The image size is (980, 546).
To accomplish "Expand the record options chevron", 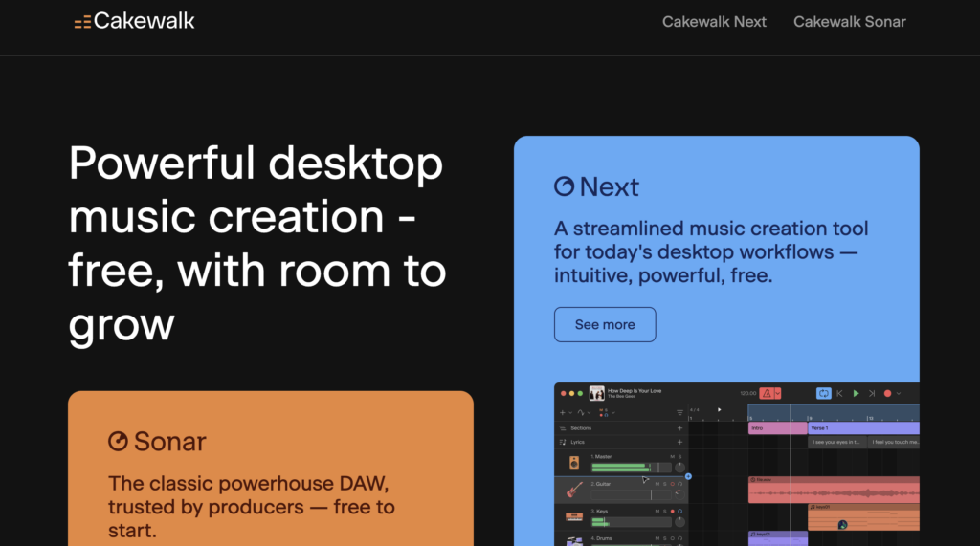I will (x=900, y=393).
